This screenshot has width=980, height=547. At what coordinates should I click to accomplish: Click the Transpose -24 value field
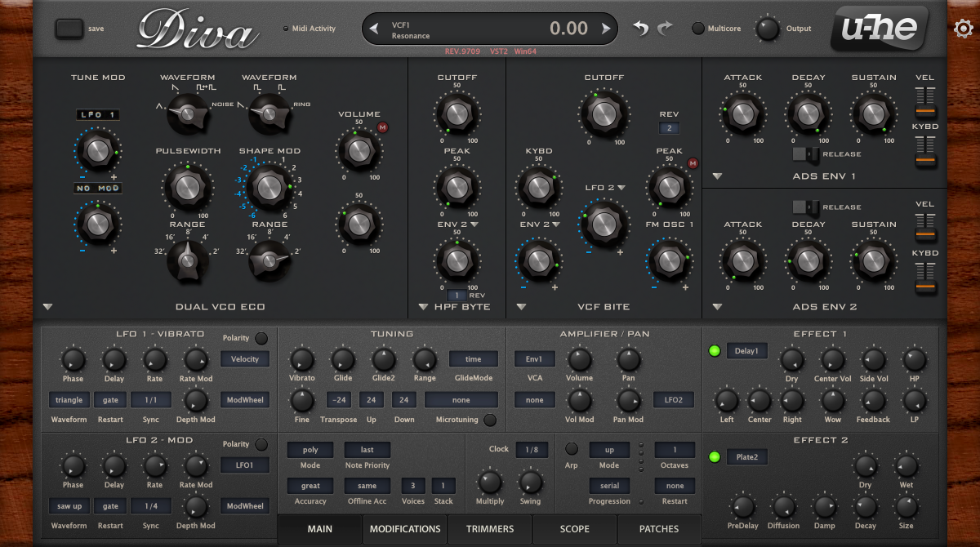coord(339,400)
